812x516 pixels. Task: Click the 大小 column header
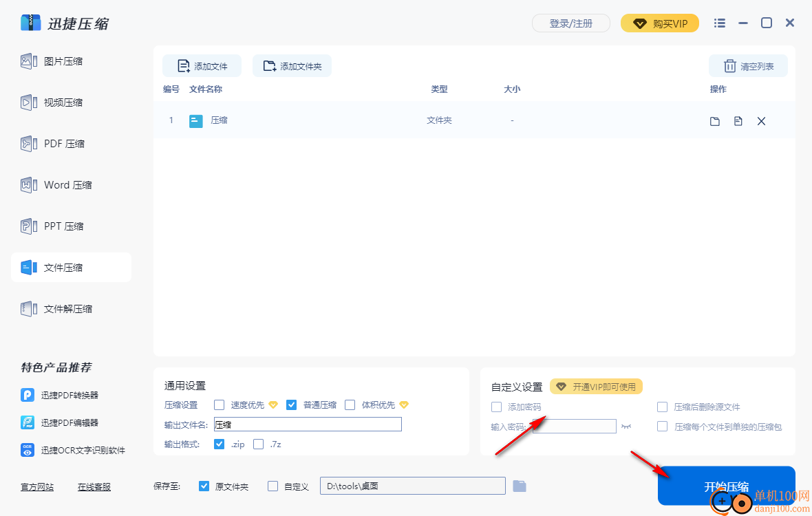pos(512,89)
